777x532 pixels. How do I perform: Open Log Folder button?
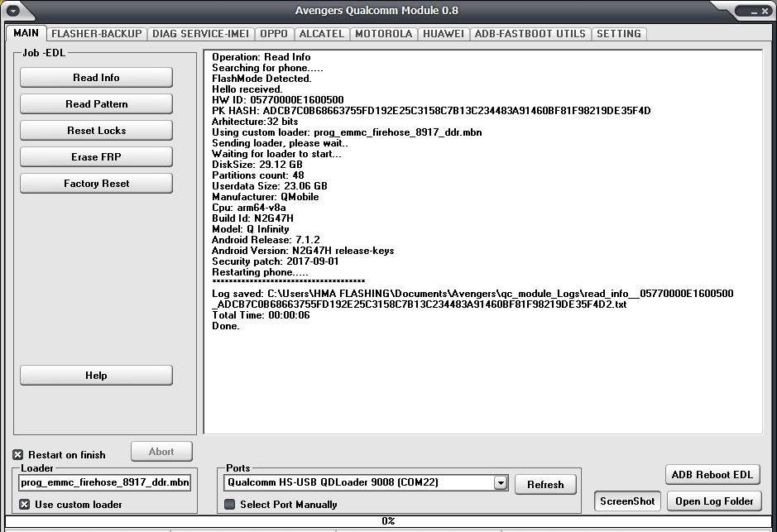coord(714,501)
